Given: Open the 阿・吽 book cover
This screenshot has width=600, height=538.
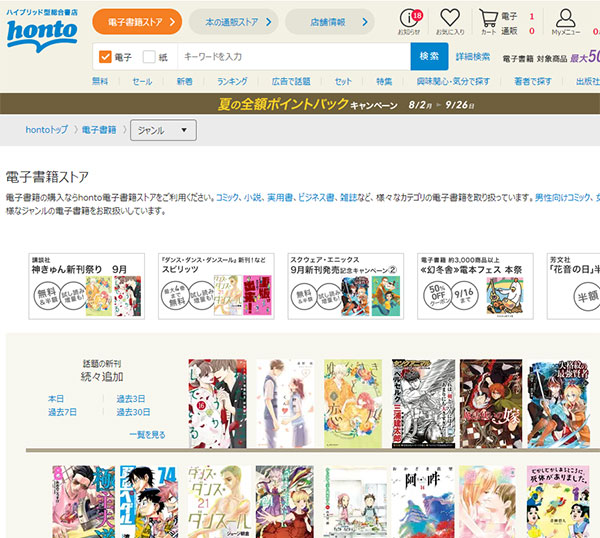Looking at the screenshot, I should (423, 502).
